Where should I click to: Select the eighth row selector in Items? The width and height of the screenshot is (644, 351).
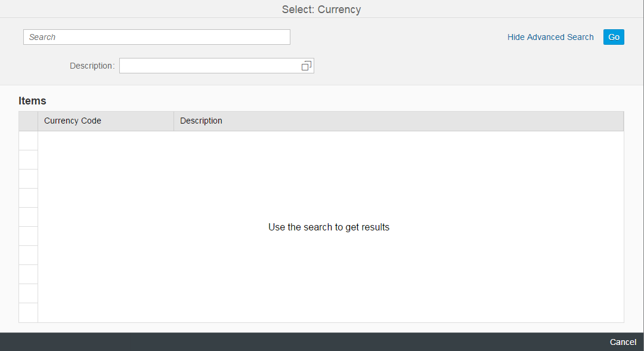[x=28, y=275]
